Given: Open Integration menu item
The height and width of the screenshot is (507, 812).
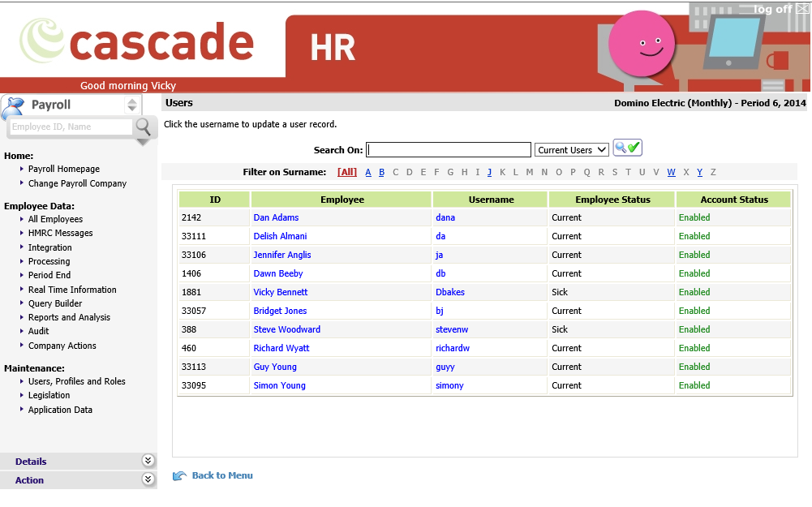Looking at the screenshot, I should click(x=49, y=247).
